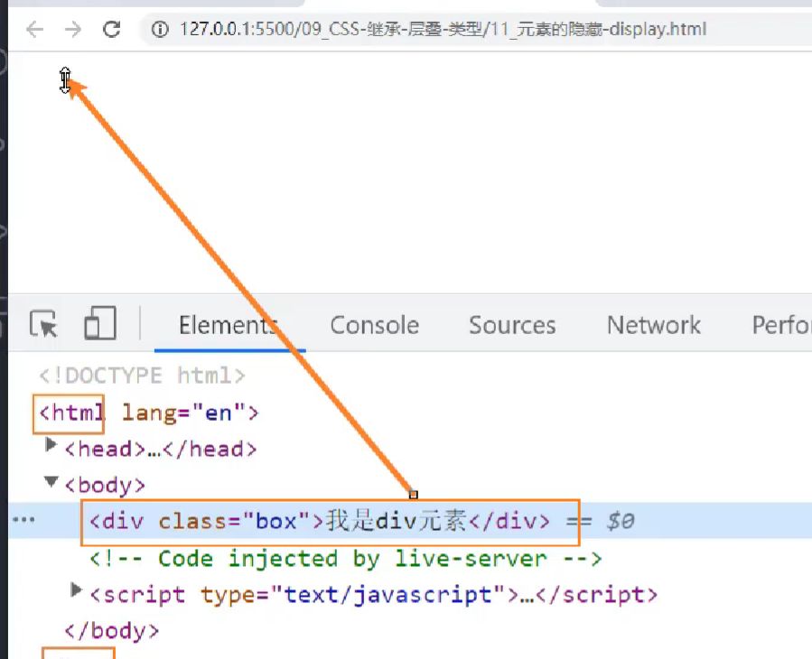This screenshot has height=659, width=812.
Task: Select the closing </body> tag
Action: point(111,630)
